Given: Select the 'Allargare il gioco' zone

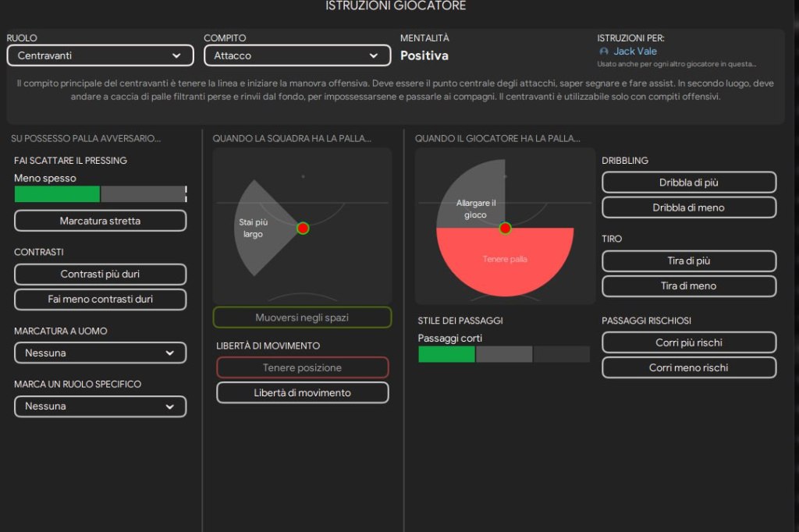Looking at the screenshot, I should tap(473, 199).
